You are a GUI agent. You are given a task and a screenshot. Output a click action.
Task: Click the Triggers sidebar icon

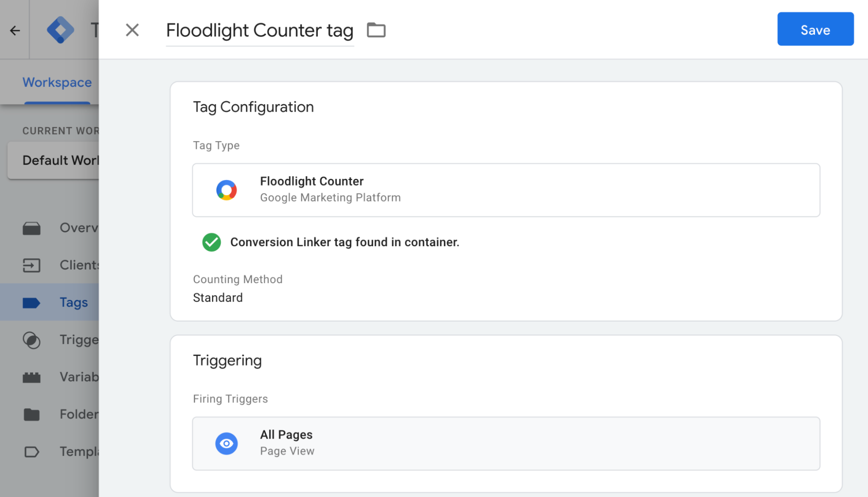coord(31,339)
